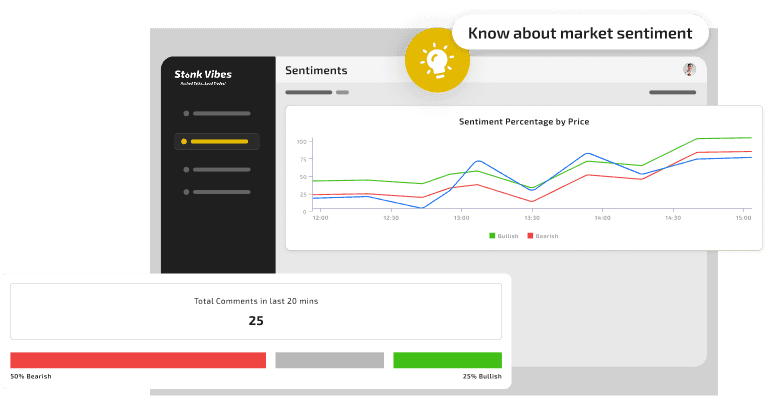The image size is (768, 396).
Task: Click the red 50% Bearish bar
Action: point(138,360)
